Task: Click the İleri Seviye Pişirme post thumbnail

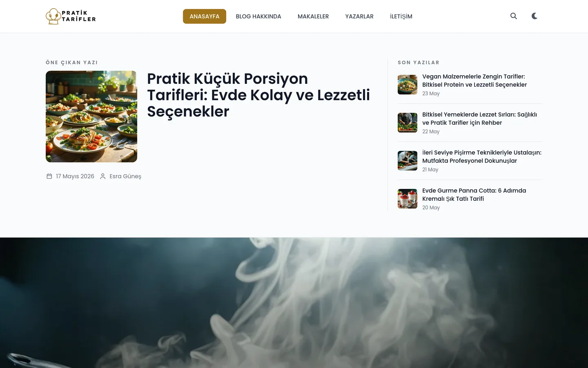Action: (408, 161)
